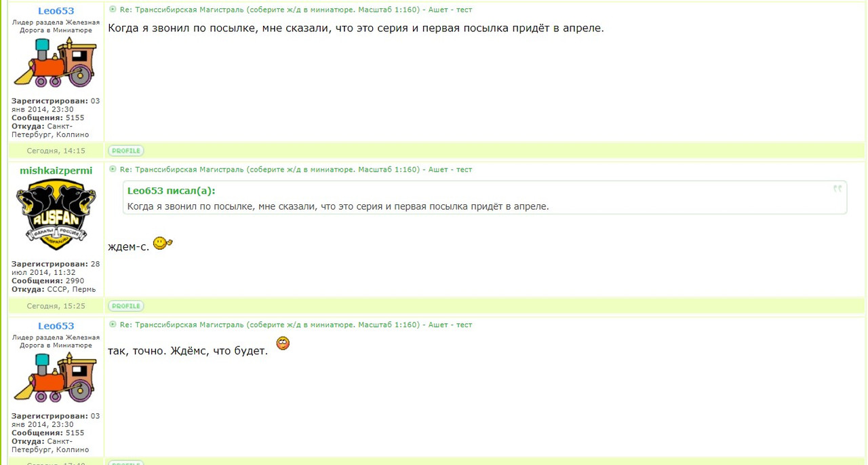Image resolution: width=868 pixels, height=465 pixels.
Task: Open PROFILE button under mishkaizpermi's post
Action: pyautogui.click(x=126, y=306)
